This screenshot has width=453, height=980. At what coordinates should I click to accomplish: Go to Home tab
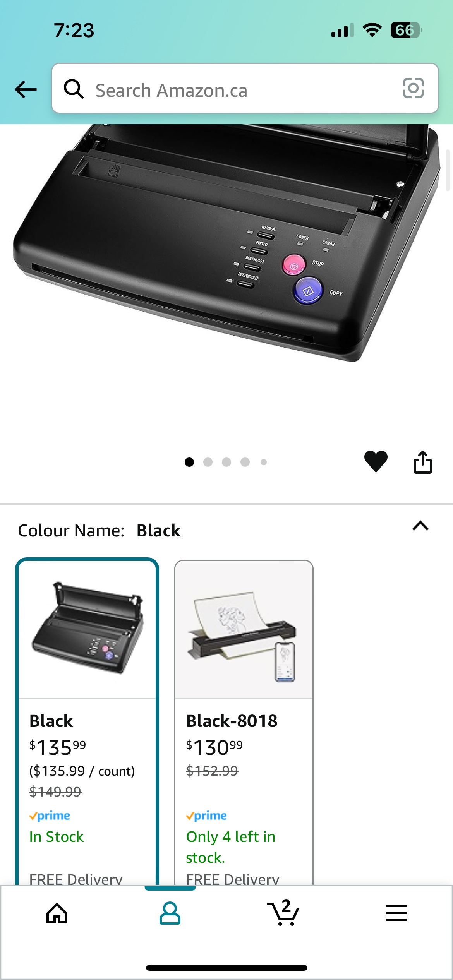pyautogui.click(x=57, y=913)
